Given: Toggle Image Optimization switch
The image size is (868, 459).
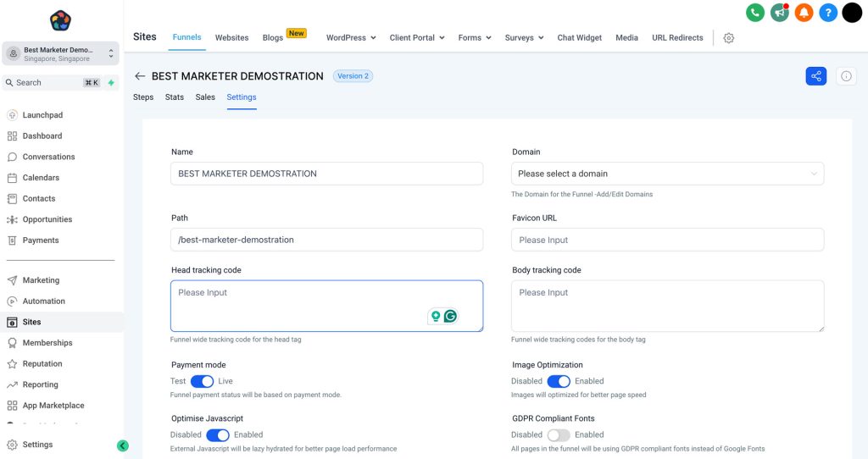Looking at the screenshot, I should [x=559, y=382].
